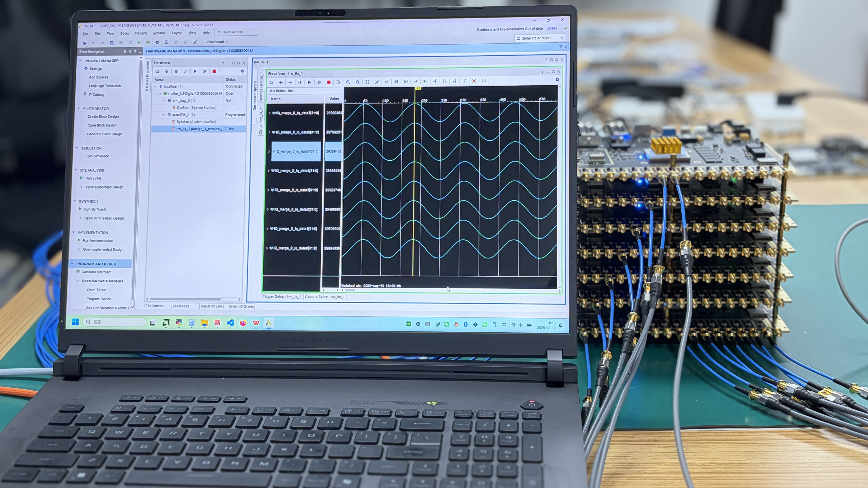
Task: Click the Hardware panel run trigger icon
Action: [x=195, y=71]
